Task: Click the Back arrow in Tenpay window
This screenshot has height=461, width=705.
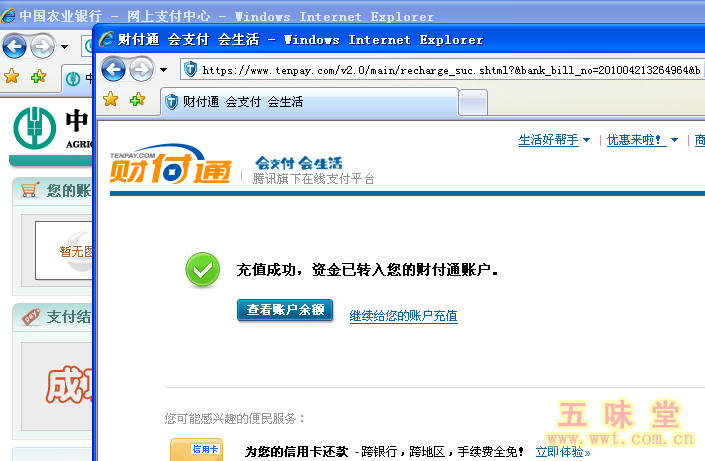Action: [113, 69]
